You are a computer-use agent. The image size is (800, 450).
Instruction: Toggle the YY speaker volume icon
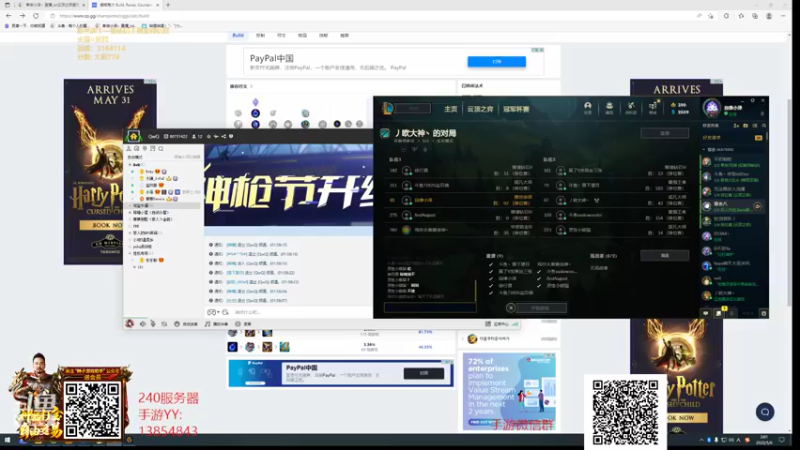143,324
